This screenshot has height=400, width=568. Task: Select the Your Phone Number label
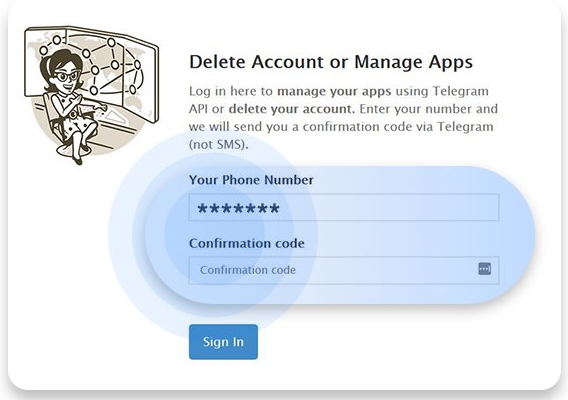coord(251,180)
